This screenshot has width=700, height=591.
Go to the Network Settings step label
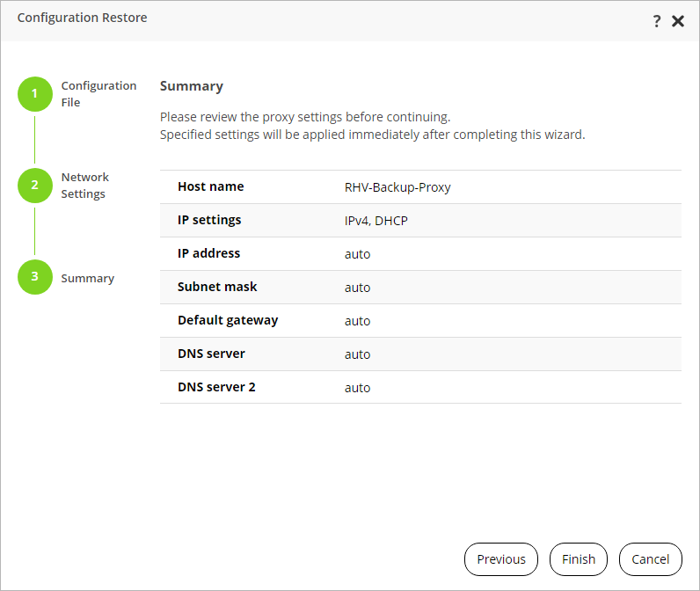85,186
